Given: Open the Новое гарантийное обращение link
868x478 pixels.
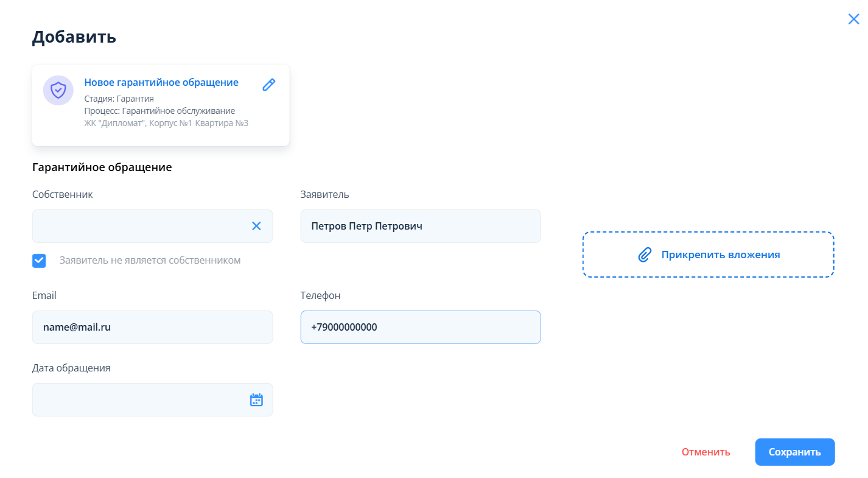Looking at the screenshot, I should pyautogui.click(x=161, y=82).
